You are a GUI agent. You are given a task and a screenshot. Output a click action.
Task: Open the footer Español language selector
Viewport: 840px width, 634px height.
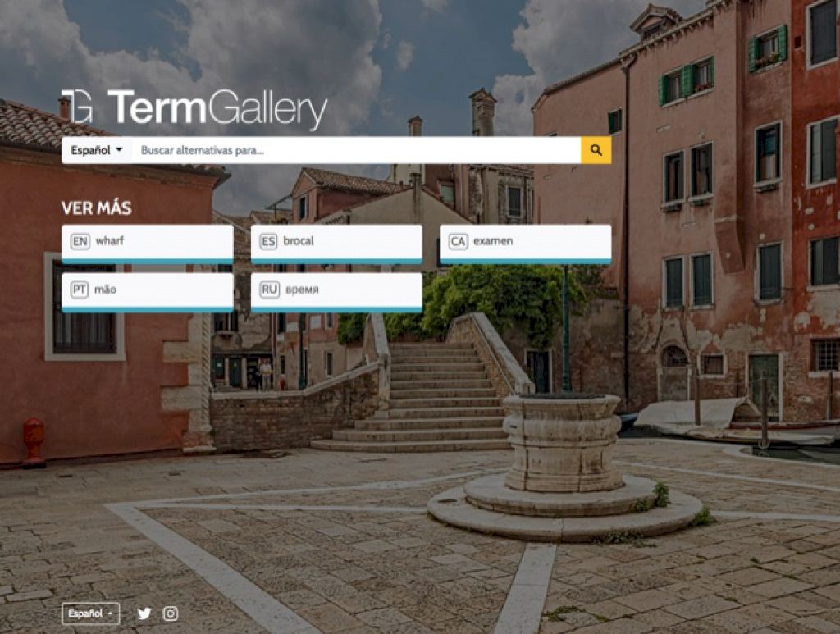(91, 613)
